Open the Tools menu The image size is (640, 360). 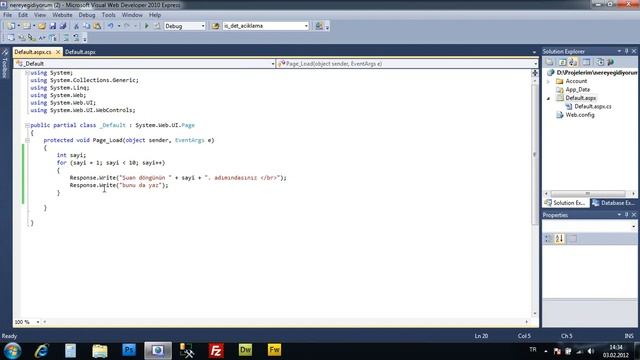tap(109, 15)
